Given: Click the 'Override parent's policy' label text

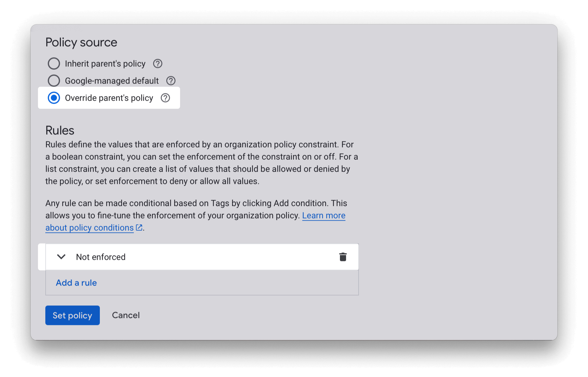Looking at the screenshot, I should coord(109,98).
